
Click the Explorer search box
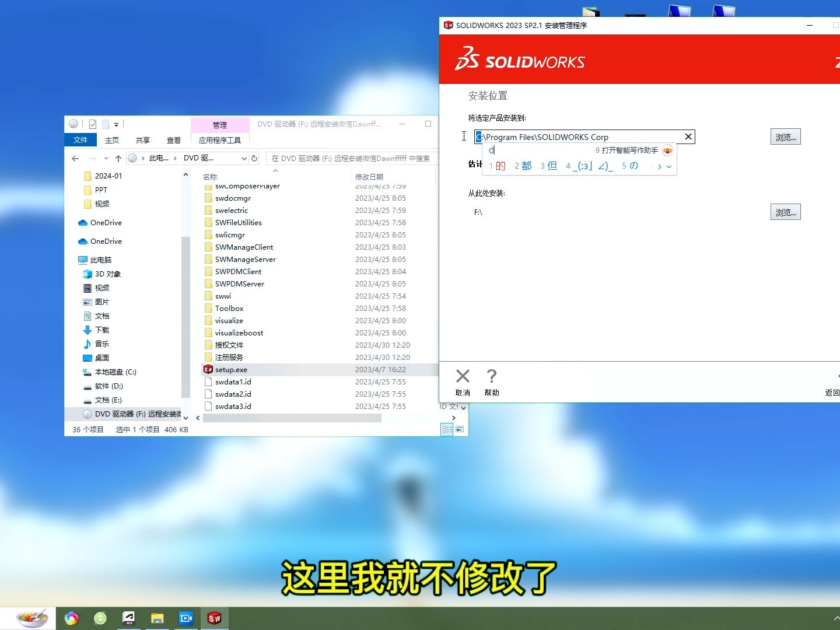(352, 158)
